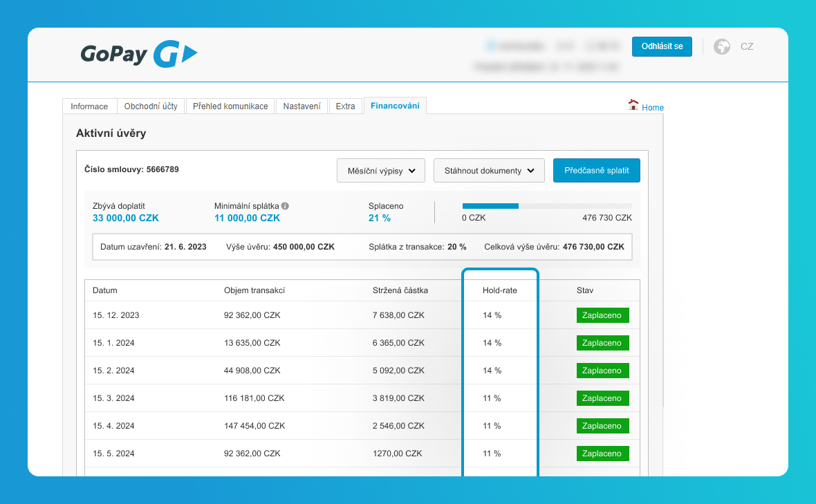Select the date 15. 12. 2023
The height and width of the screenshot is (504, 816).
(116, 315)
